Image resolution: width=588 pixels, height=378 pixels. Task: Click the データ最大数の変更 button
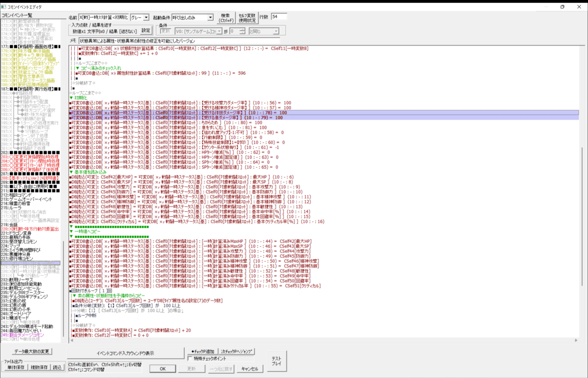[x=32, y=352]
